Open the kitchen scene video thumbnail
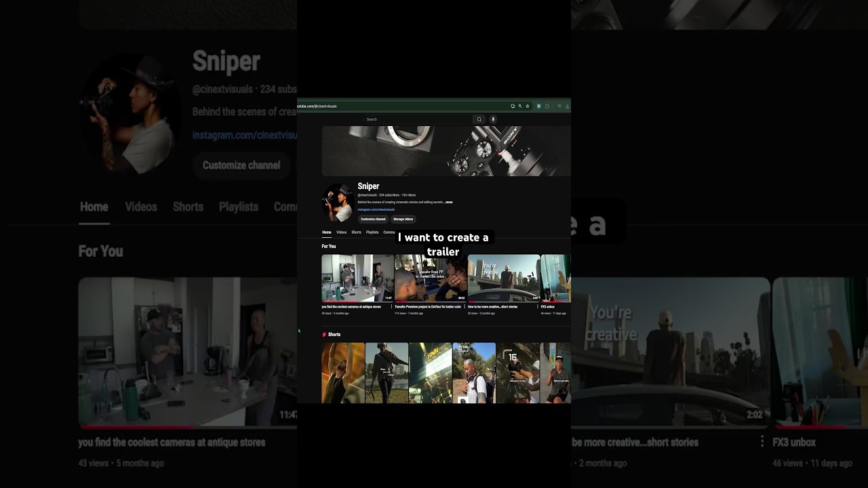Screen dimensions: 868x488 point(357,278)
